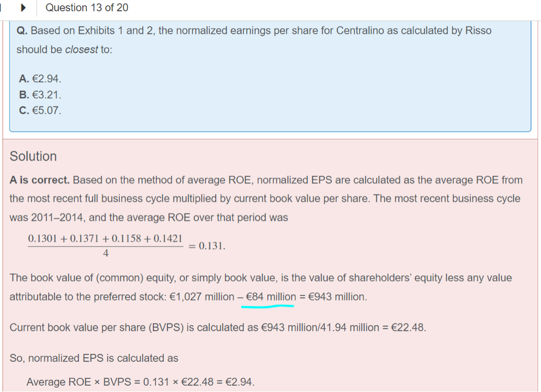Click the "= €943 million." book value result
Image resolution: width=541 pixels, height=392 pixels.
(333, 297)
